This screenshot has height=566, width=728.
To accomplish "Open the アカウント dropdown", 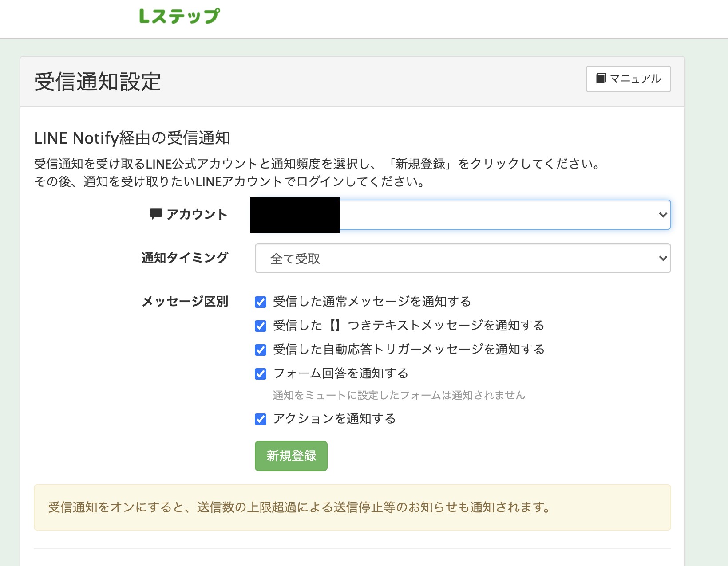I will (x=460, y=215).
